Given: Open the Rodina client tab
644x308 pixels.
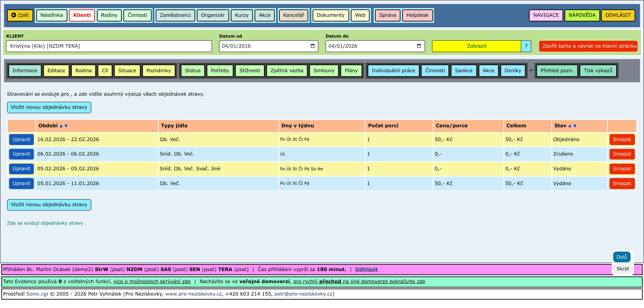Looking at the screenshot, I should (x=84, y=71).
